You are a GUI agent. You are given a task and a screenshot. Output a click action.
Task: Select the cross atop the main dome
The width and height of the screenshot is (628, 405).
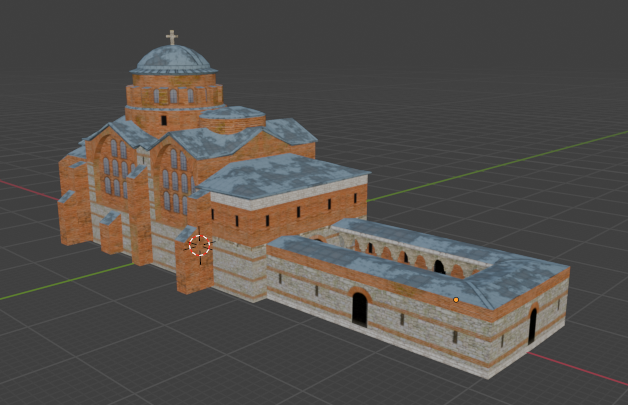click(x=172, y=37)
